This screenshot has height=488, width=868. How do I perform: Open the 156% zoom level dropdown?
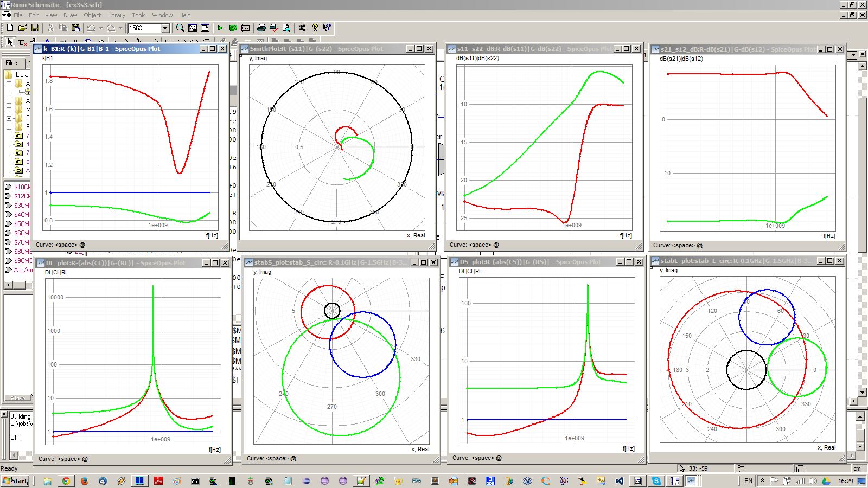(165, 28)
